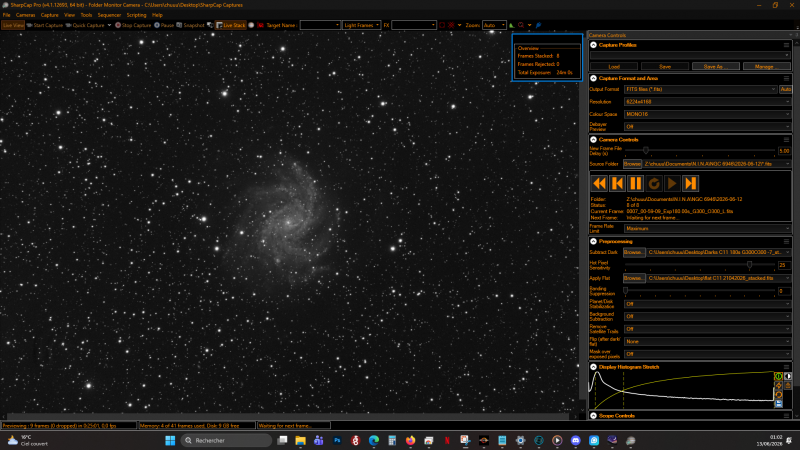Toggle the Live Stack button
The width and height of the screenshot is (800, 450).
pos(231,25)
